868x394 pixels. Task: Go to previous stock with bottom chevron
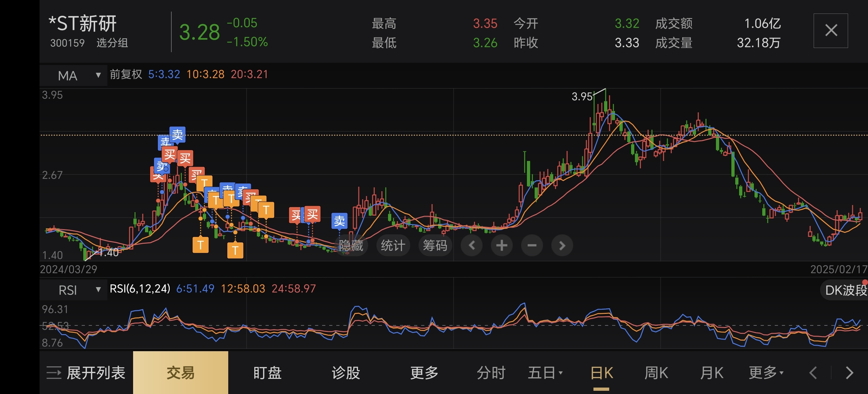(x=813, y=372)
